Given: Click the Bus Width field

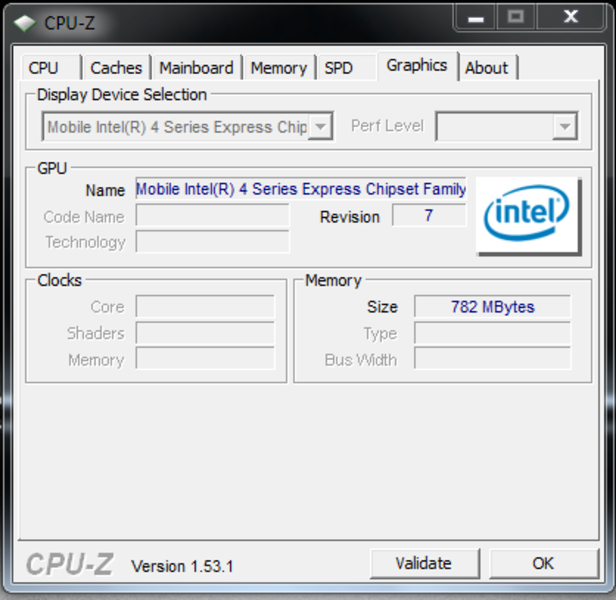Looking at the screenshot, I should [493, 358].
